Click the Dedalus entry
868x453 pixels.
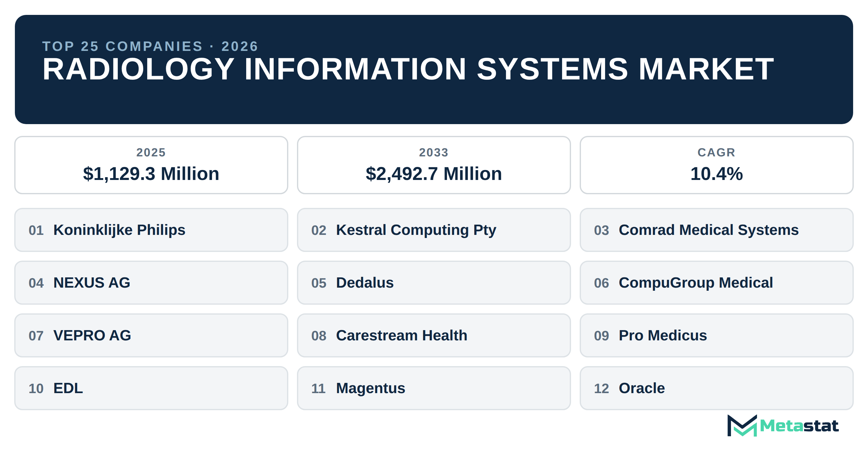coord(434,283)
